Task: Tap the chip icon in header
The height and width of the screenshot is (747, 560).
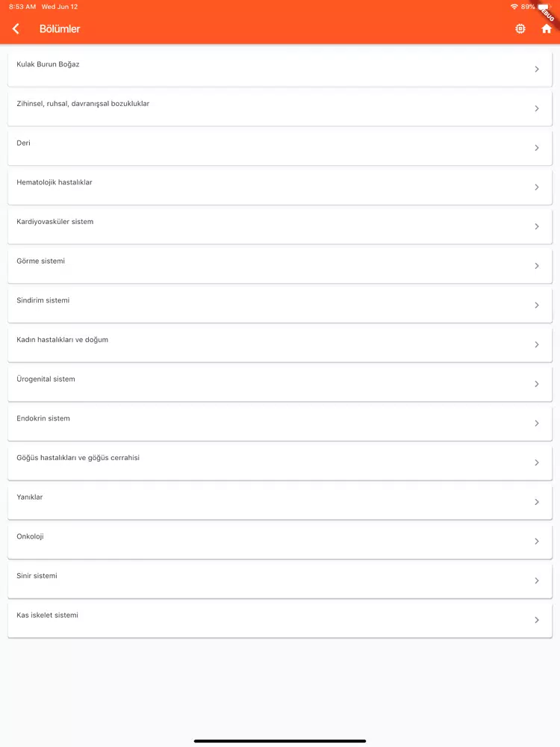Action: [x=520, y=28]
